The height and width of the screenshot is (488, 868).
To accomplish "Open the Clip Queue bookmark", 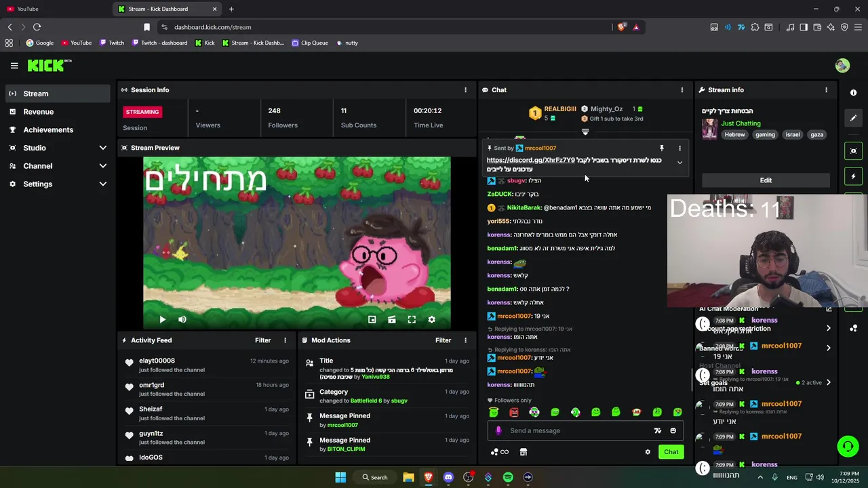I will (310, 43).
